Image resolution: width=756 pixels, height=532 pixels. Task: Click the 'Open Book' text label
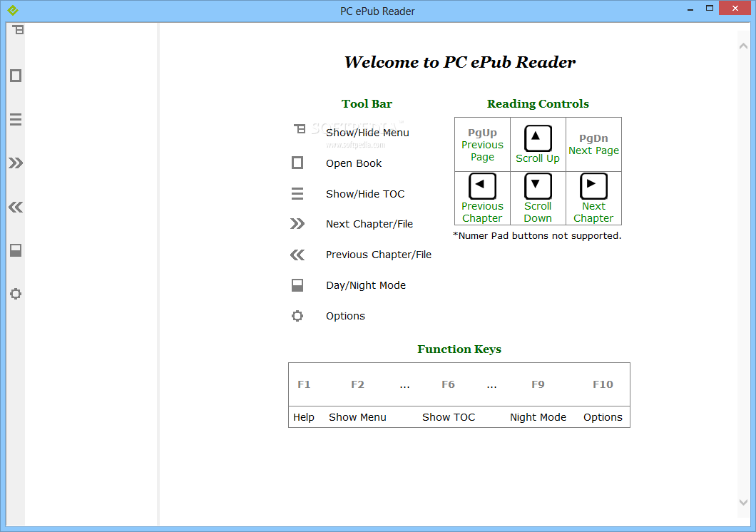point(354,163)
